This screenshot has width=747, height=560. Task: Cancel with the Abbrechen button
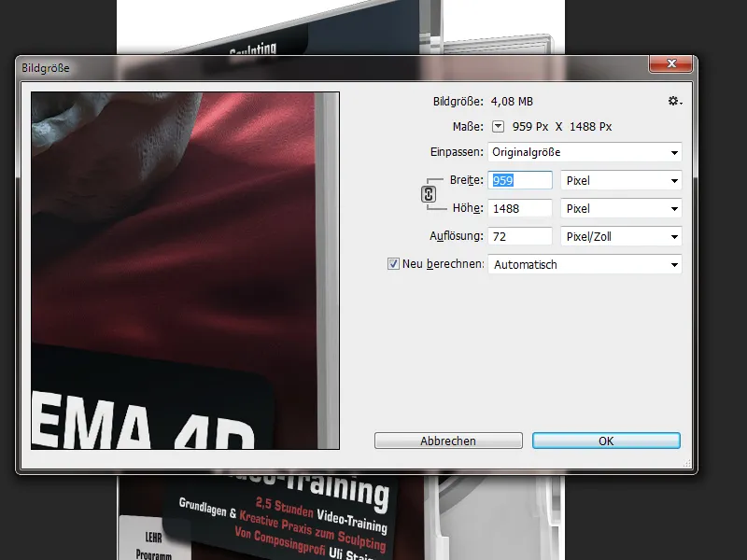tap(448, 441)
